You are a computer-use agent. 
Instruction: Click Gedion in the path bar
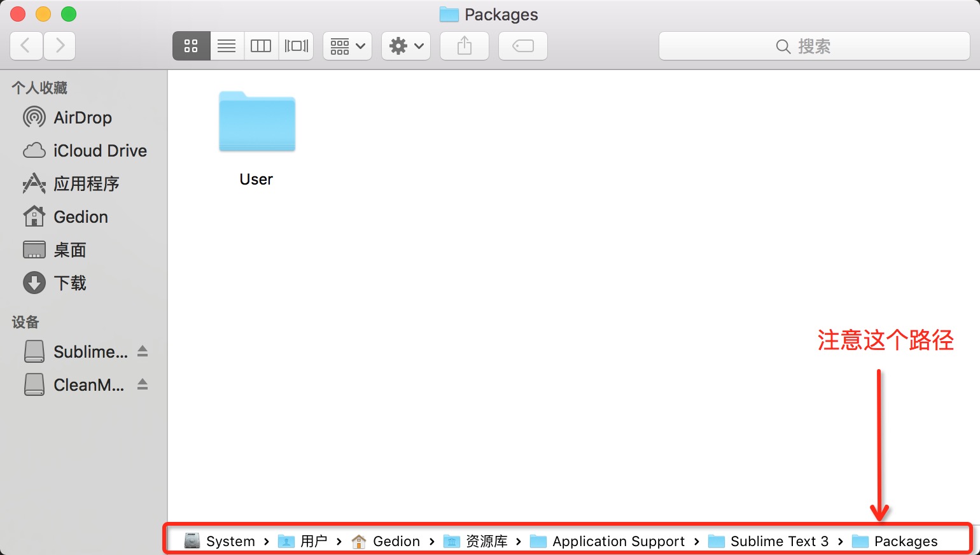(x=386, y=541)
